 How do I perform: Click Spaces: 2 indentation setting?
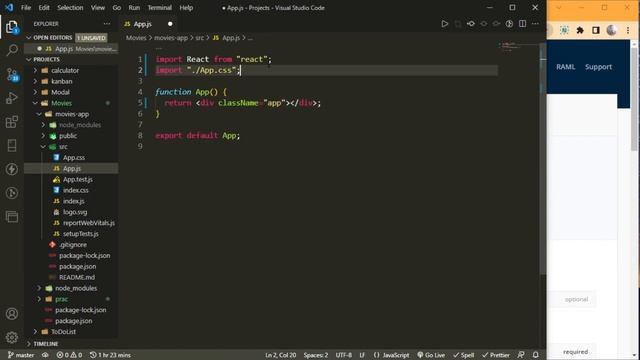(316, 355)
